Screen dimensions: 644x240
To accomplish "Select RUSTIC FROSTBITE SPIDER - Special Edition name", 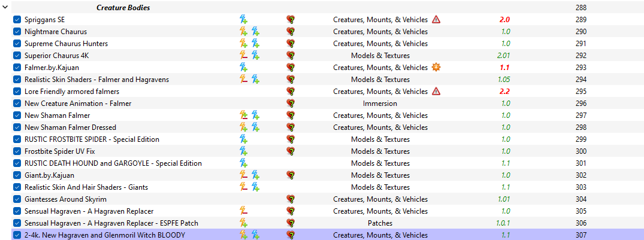I will pos(92,139).
